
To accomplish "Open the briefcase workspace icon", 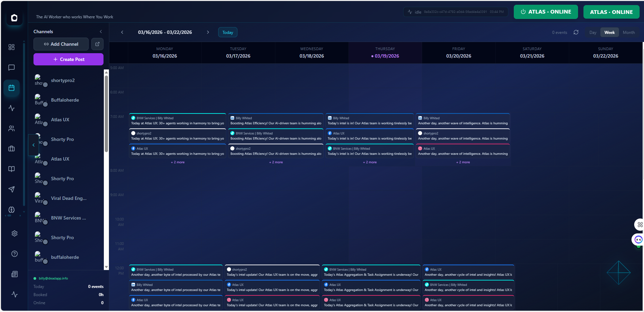I will coord(11,149).
